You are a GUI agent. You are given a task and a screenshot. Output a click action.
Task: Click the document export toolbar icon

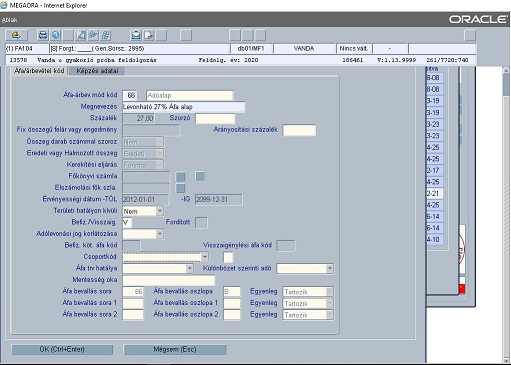click(x=149, y=35)
